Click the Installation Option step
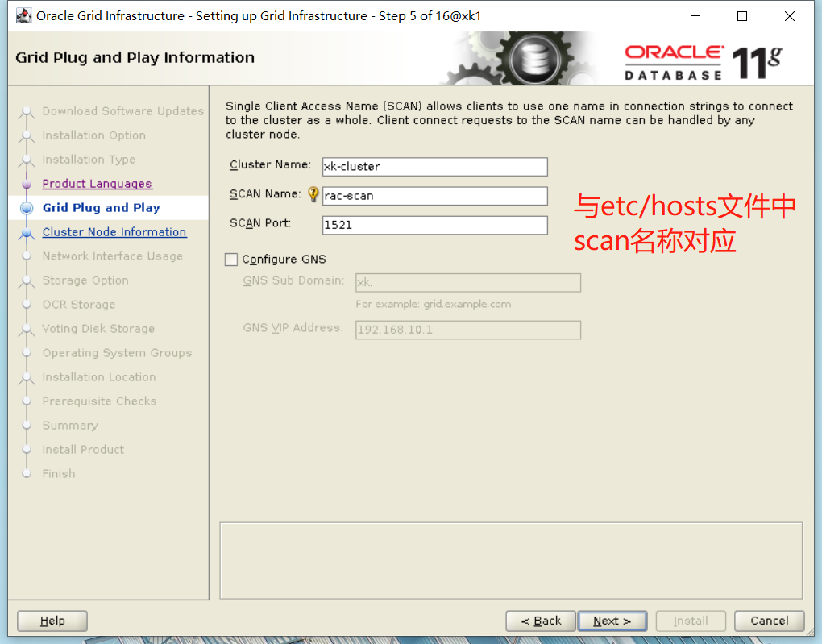Screen dimensions: 822x644 93,135
